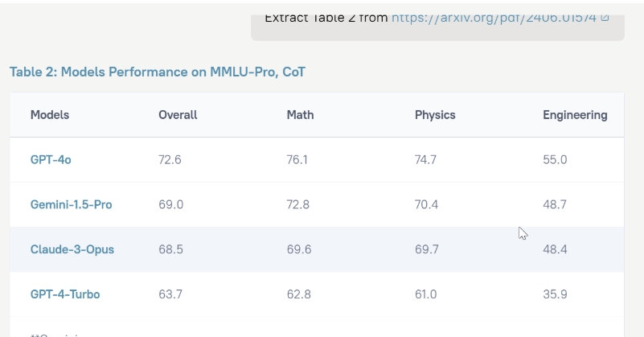This screenshot has width=644, height=337.
Task: Click Gemini-1.5-Pro's Physics score 70.4
Action: (426, 205)
